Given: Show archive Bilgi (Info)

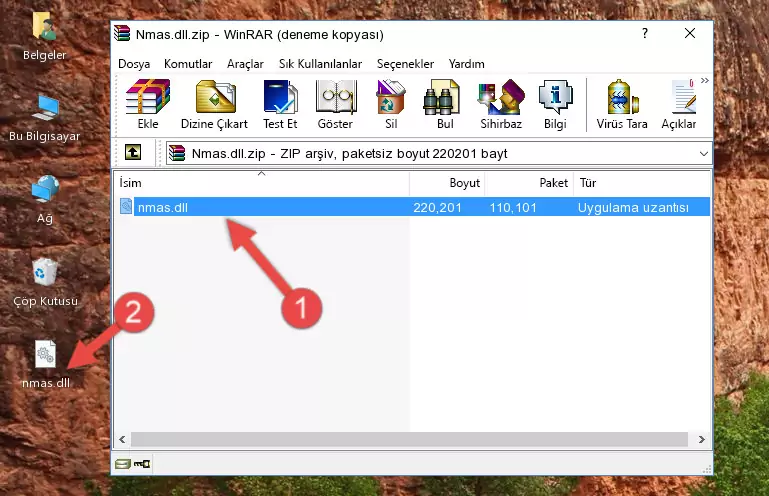Looking at the screenshot, I should coord(555,104).
